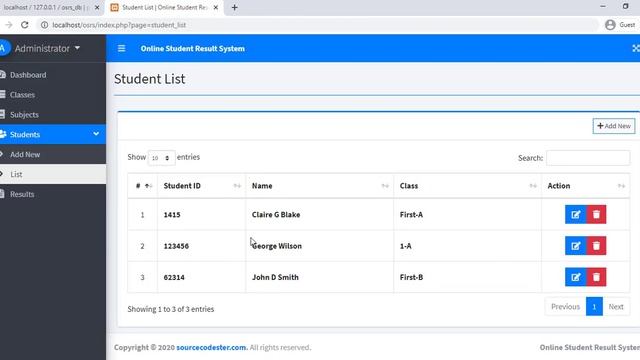Edit the John D Smith student record
Screen dimensions: 640x360
576,277
